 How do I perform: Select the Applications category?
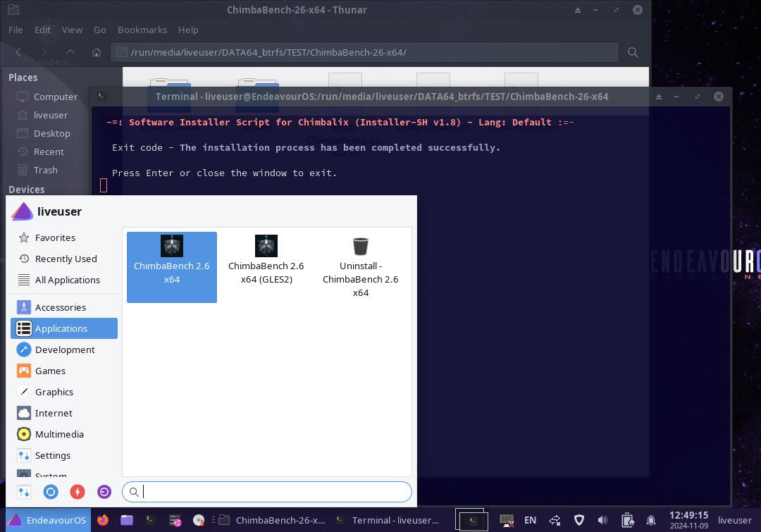point(64,328)
